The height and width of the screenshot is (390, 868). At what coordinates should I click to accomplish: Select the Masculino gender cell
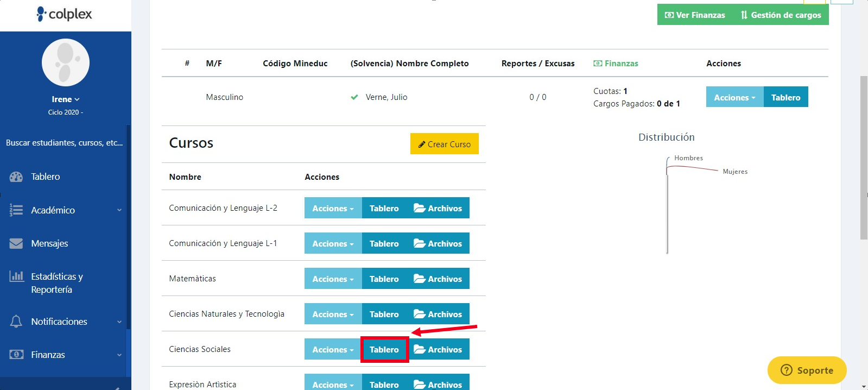point(224,97)
